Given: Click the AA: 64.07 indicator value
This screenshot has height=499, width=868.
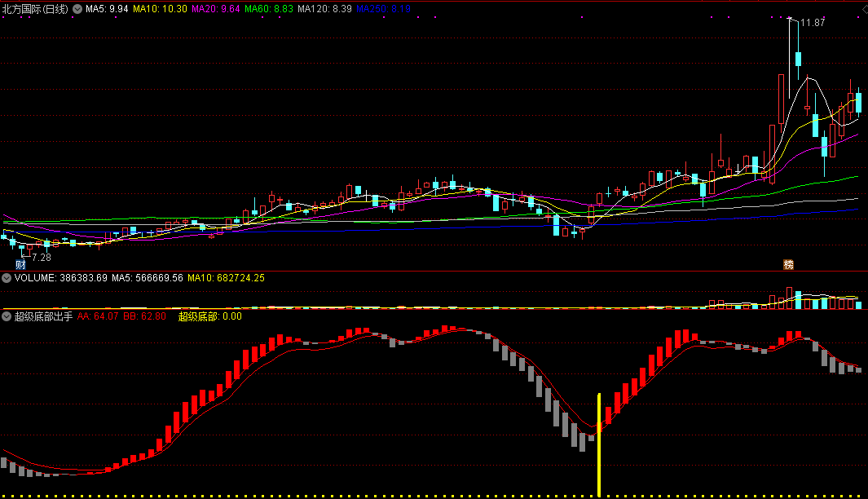Looking at the screenshot, I should coord(98,317).
